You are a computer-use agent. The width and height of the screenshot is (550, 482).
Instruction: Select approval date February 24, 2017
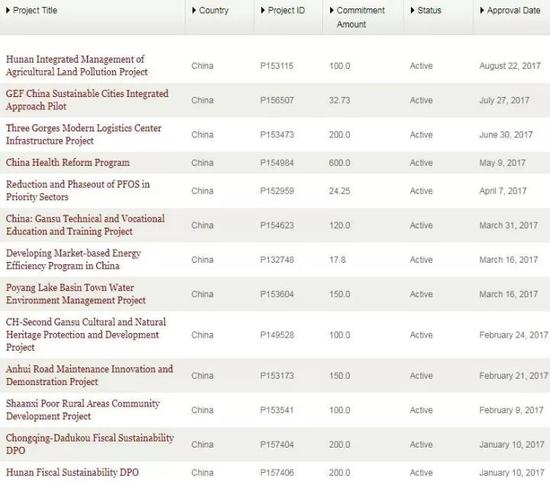coord(514,335)
